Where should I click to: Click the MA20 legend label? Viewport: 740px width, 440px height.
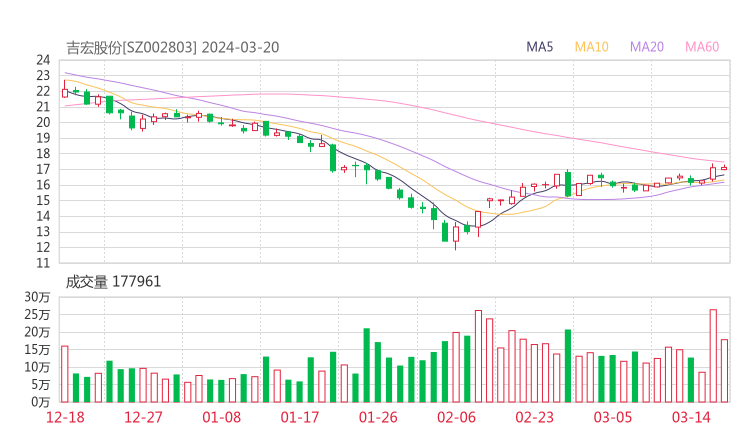(647, 47)
